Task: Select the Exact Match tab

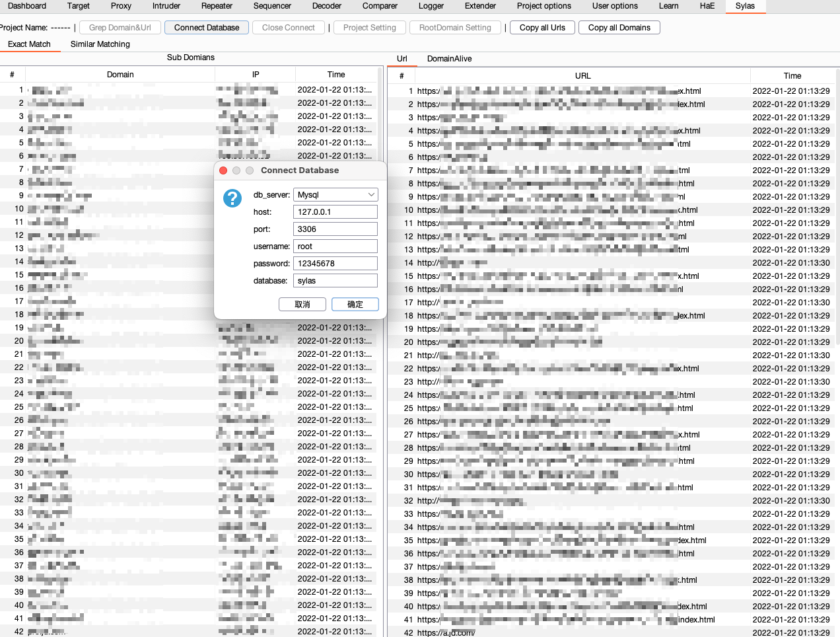Action: click(30, 44)
